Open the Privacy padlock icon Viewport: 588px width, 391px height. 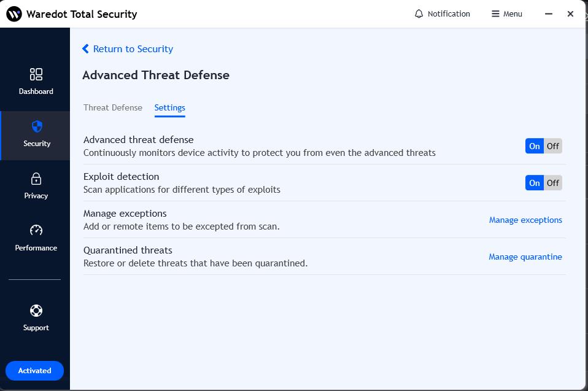point(36,179)
